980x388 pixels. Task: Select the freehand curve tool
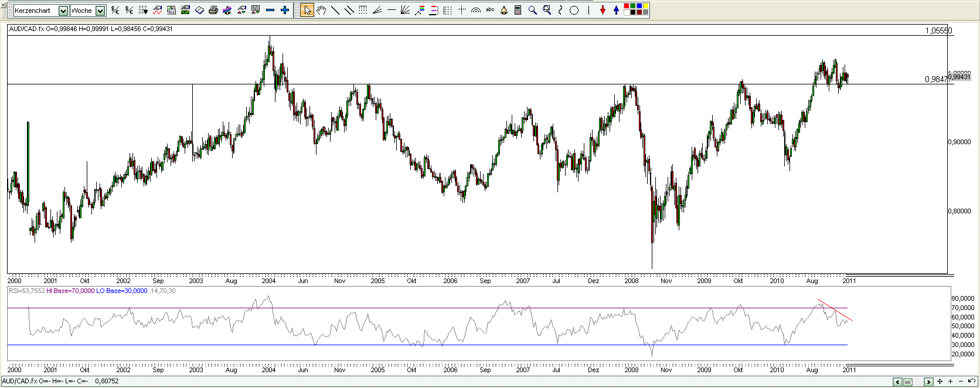(x=560, y=10)
